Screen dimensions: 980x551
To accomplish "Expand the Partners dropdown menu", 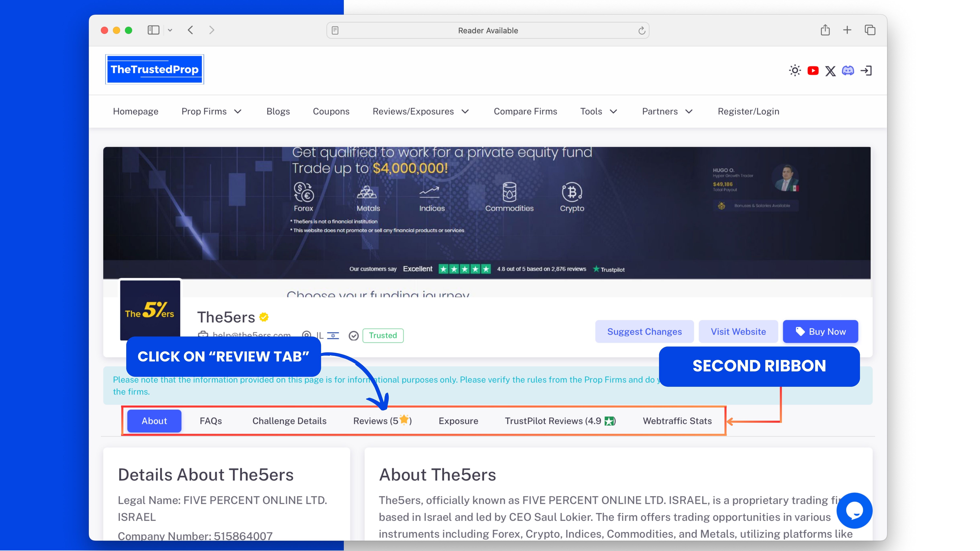I will (668, 111).
